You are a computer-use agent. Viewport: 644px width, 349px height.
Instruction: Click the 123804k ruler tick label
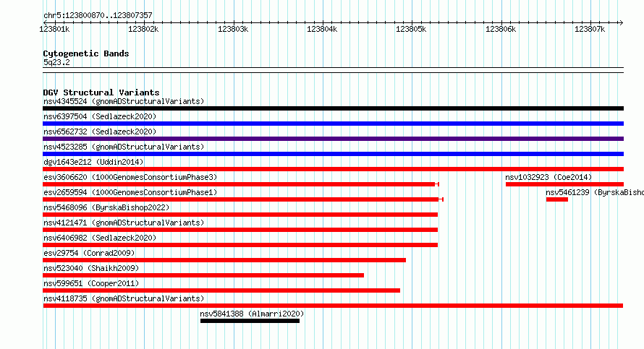pyautogui.click(x=322, y=29)
